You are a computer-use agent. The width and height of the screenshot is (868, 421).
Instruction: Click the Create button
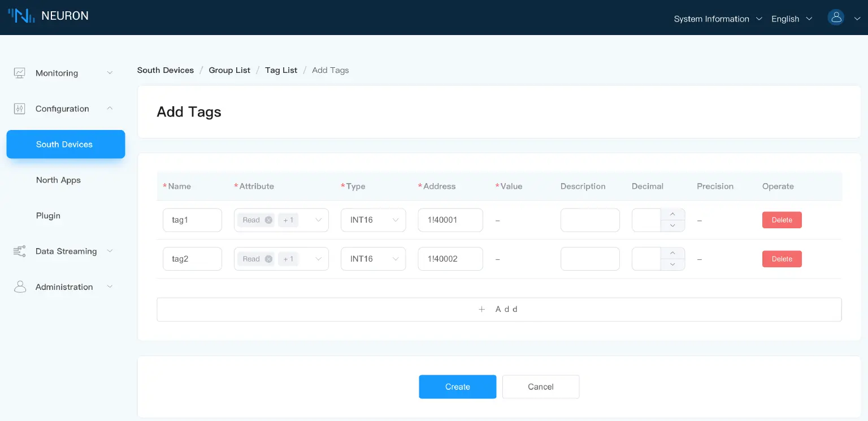click(457, 387)
